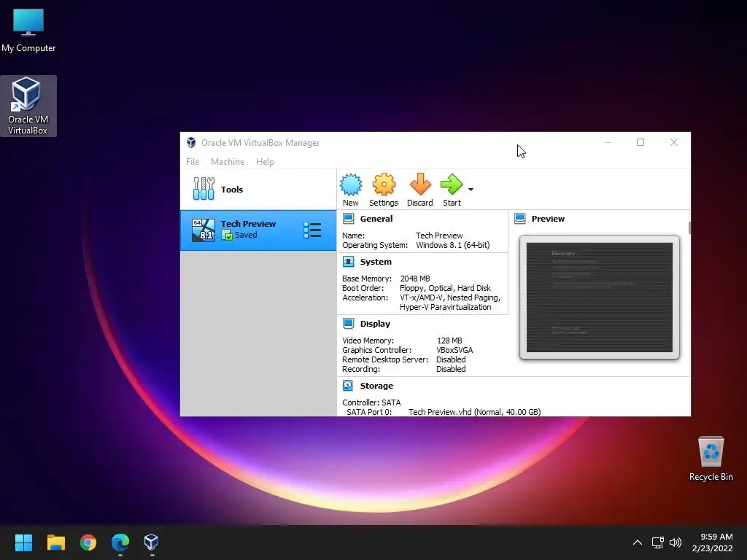
Task: Click the VM preview thumbnail
Action: pyautogui.click(x=600, y=297)
